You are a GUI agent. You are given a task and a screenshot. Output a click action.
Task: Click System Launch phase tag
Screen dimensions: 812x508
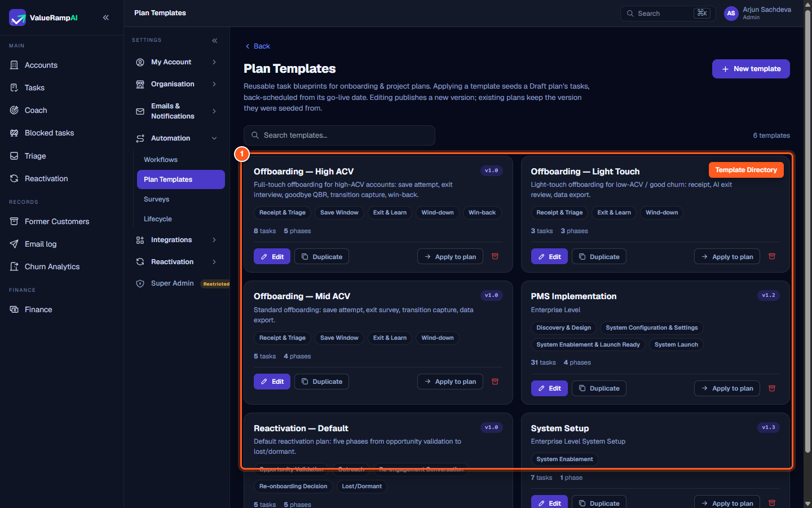click(x=676, y=345)
